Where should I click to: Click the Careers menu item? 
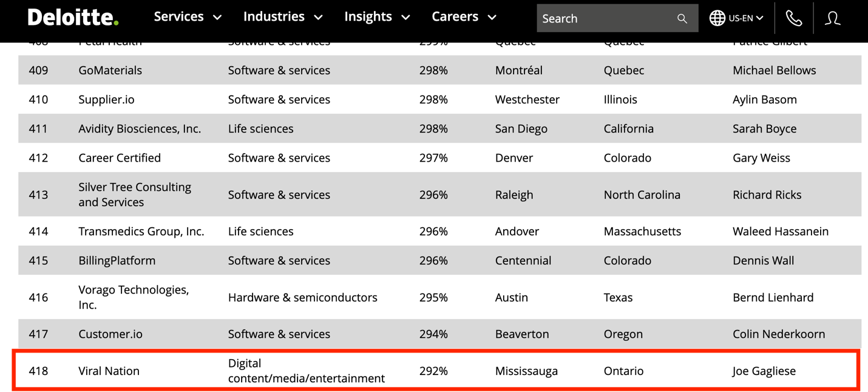click(455, 16)
